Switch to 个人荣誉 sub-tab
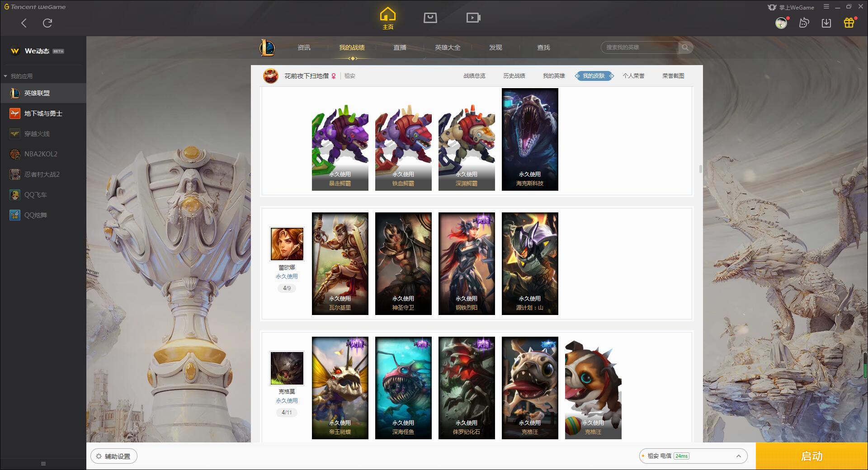The width and height of the screenshot is (868, 470). click(x=633, y=76)
